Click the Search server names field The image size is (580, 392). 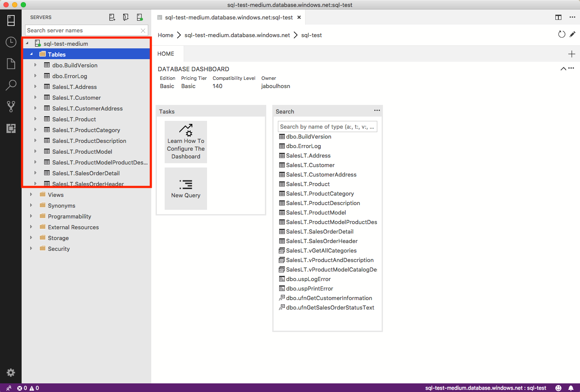coord(82,31)
